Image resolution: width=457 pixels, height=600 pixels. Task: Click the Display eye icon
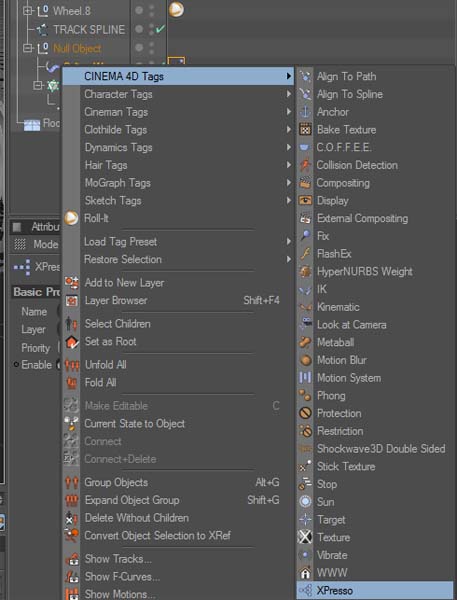point(305,201)
